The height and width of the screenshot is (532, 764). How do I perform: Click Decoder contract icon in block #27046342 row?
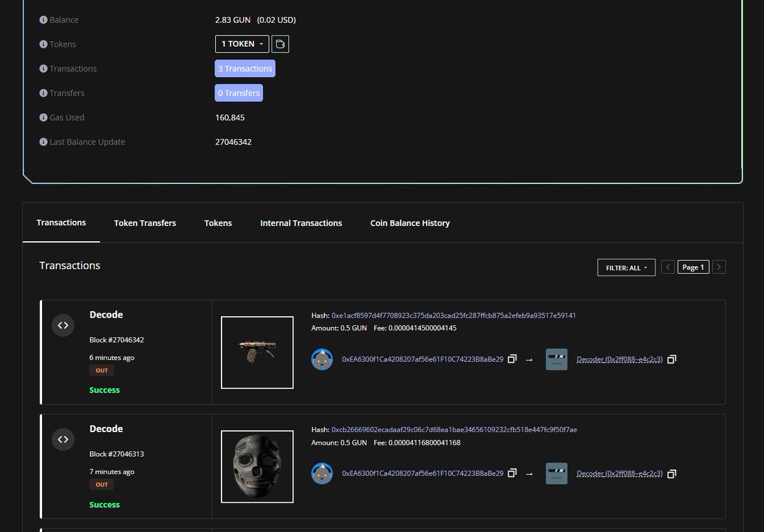556,359
